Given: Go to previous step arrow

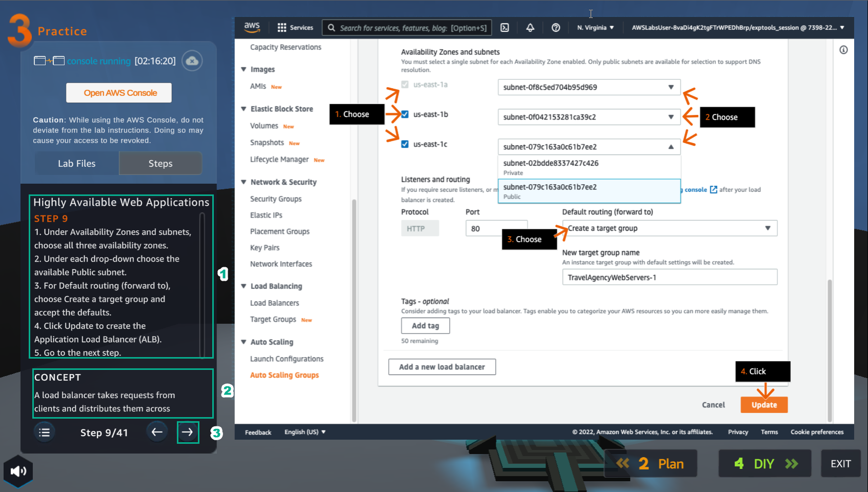Looking at the screenshot, I should point(157,432).
